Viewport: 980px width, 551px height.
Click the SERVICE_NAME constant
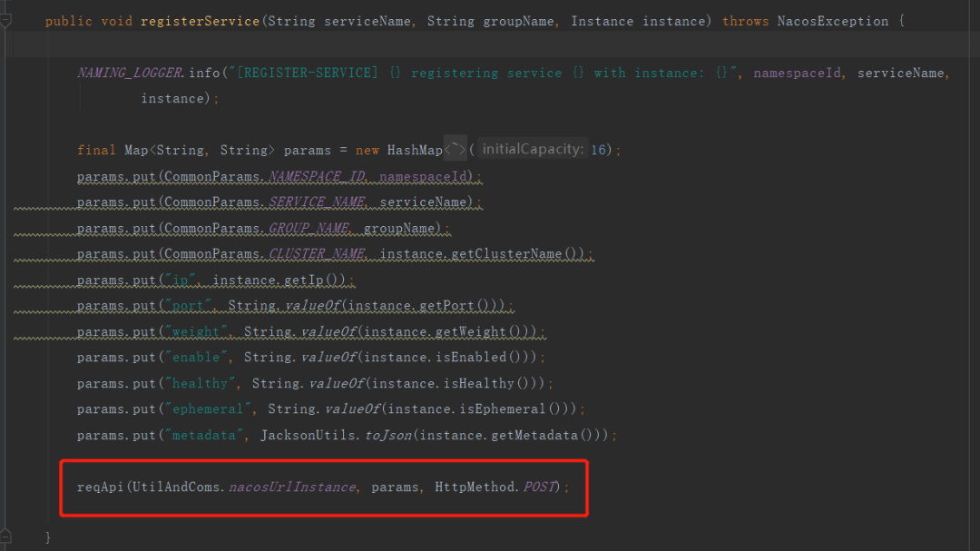(x=317, y=202)
